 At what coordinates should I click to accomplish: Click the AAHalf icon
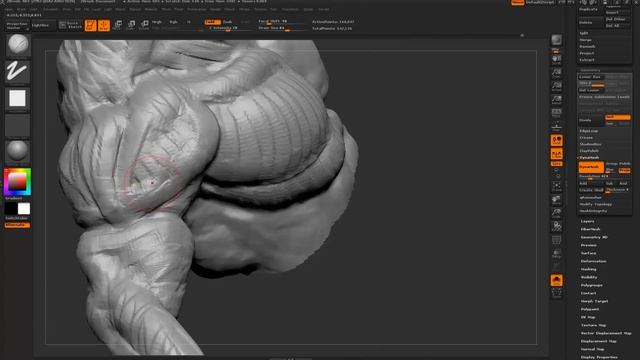pos(557,100)
